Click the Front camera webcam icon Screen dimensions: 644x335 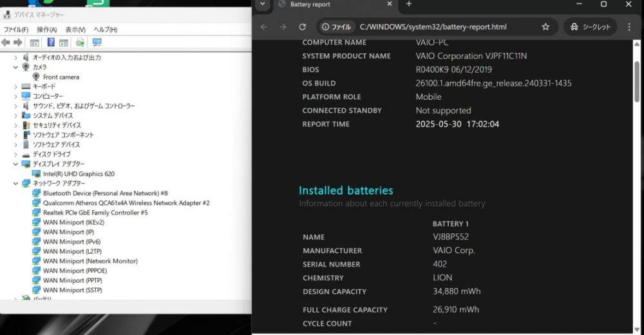(36, 77)
